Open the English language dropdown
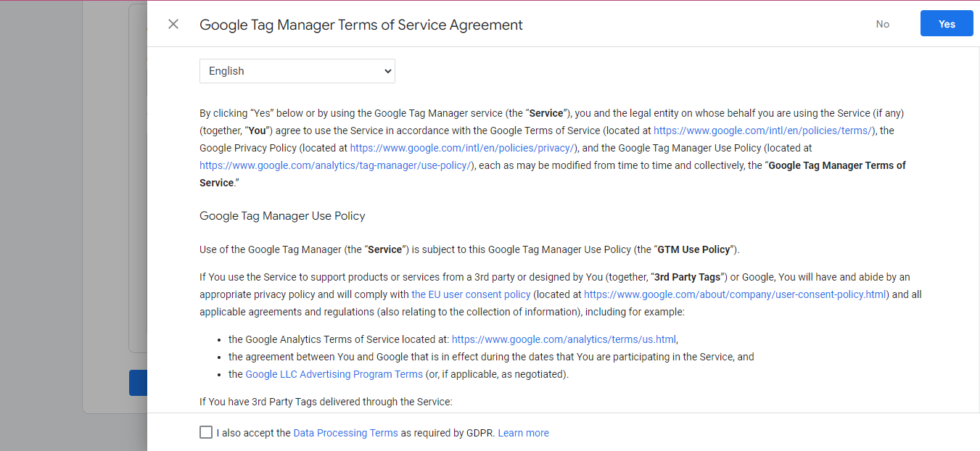The width and height of the screenshot is (980, 451). click(x=297, y=71)
